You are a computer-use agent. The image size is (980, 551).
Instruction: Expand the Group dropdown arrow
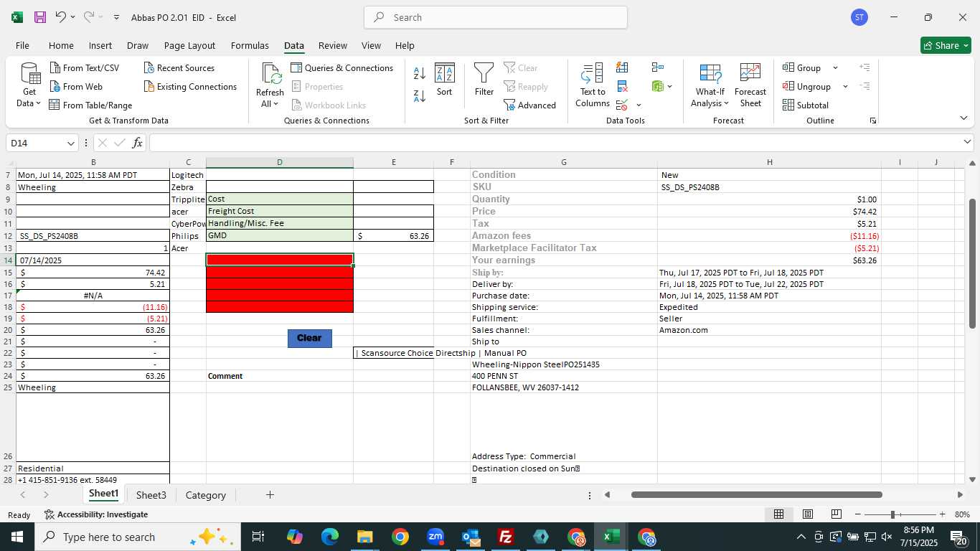click(835, 67)
